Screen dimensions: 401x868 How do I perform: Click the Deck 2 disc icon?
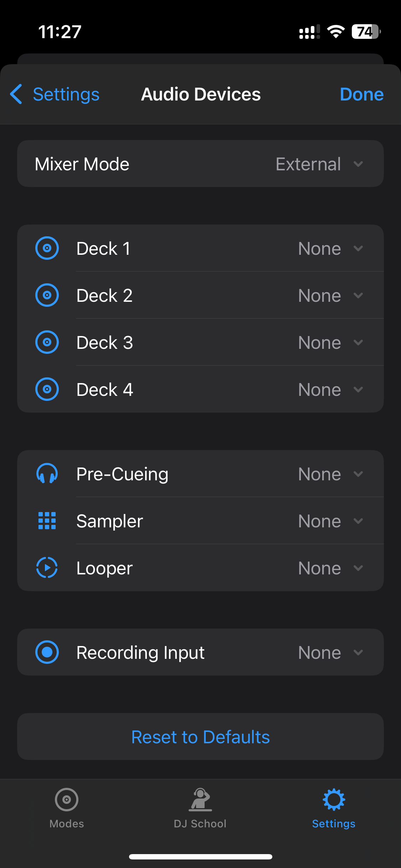(47, 295)
